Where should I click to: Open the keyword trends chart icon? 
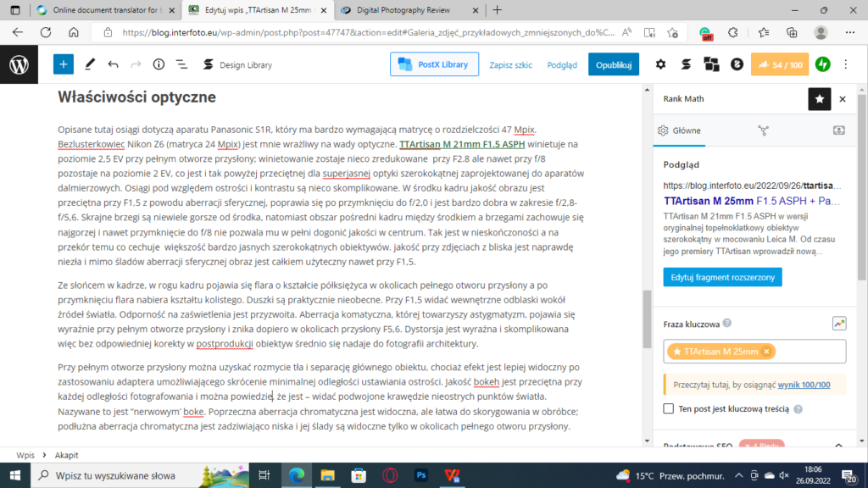coord(838,324)
